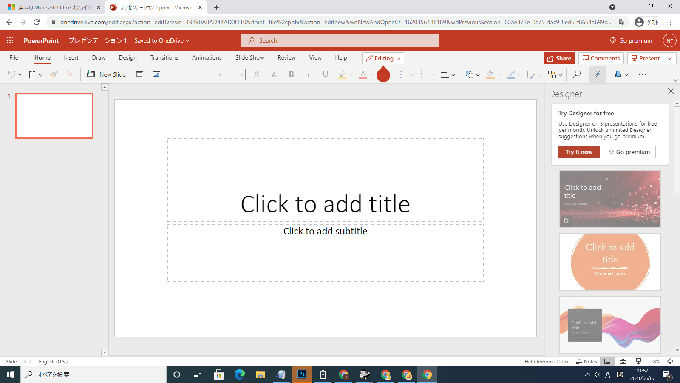The height and width of the screenshot is (383, 680).
Task: Switch to the Draw tab
Action: pos(98,58)
